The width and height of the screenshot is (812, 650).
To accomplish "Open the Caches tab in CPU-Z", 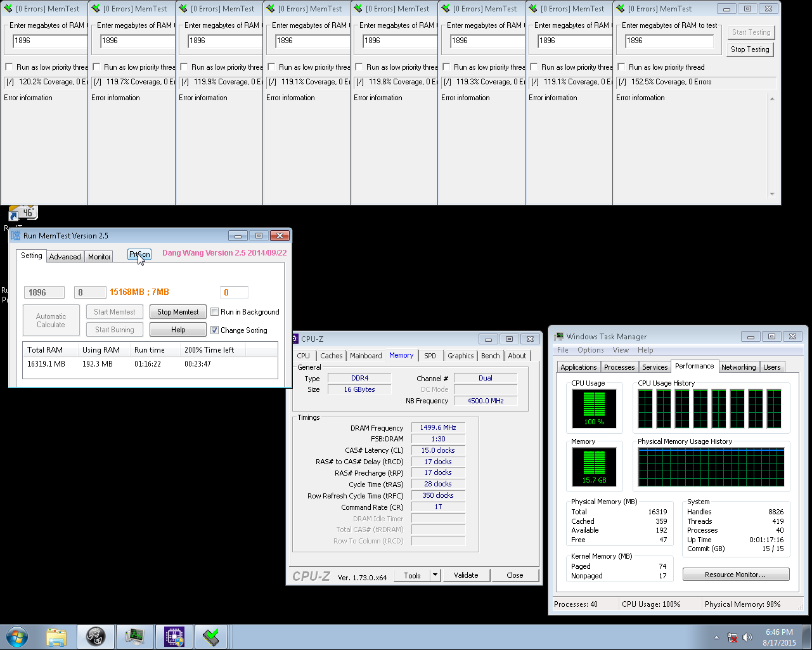I will (x=331, y=356).
